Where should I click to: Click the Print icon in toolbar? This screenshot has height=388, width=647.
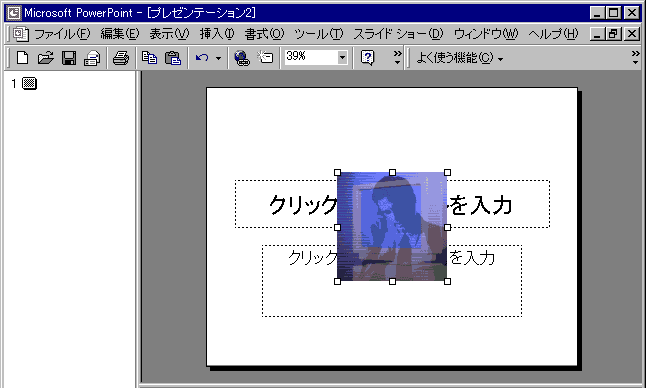tap(120, 58)
